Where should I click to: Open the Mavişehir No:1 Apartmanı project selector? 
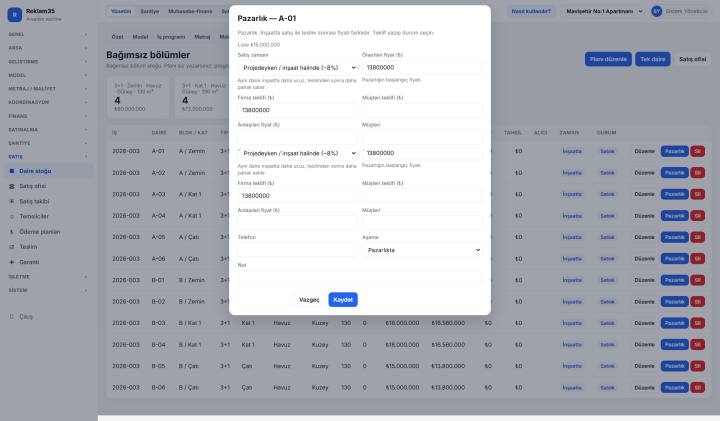tap(603, 11)
